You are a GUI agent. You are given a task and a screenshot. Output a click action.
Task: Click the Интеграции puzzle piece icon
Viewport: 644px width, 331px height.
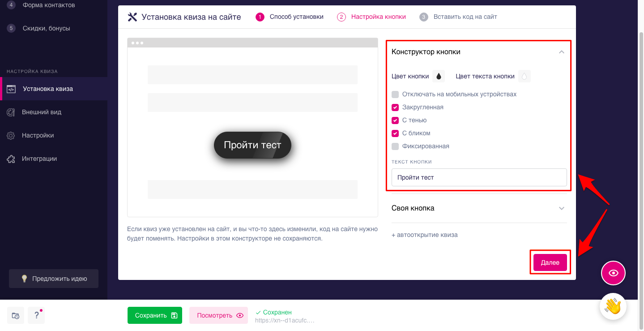(11, 159)
